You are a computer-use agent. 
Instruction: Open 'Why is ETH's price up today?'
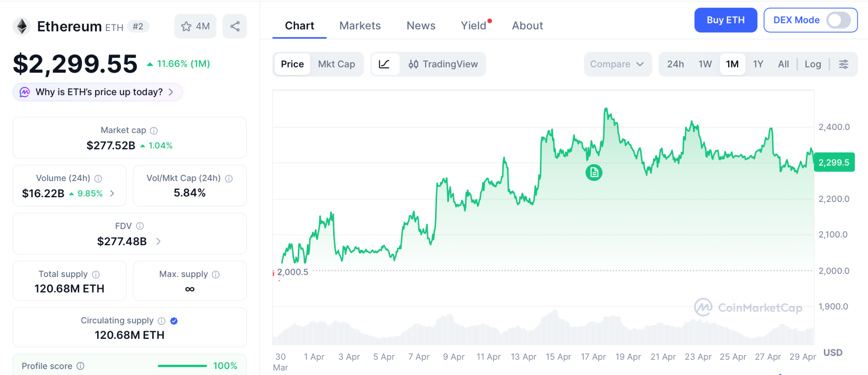tap(98, 92)
